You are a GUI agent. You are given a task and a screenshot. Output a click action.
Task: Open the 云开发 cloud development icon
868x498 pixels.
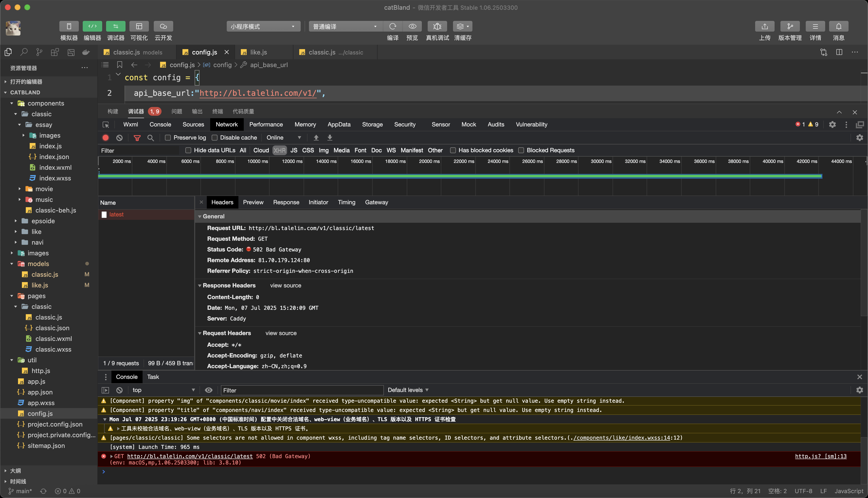tap(163, 26)
